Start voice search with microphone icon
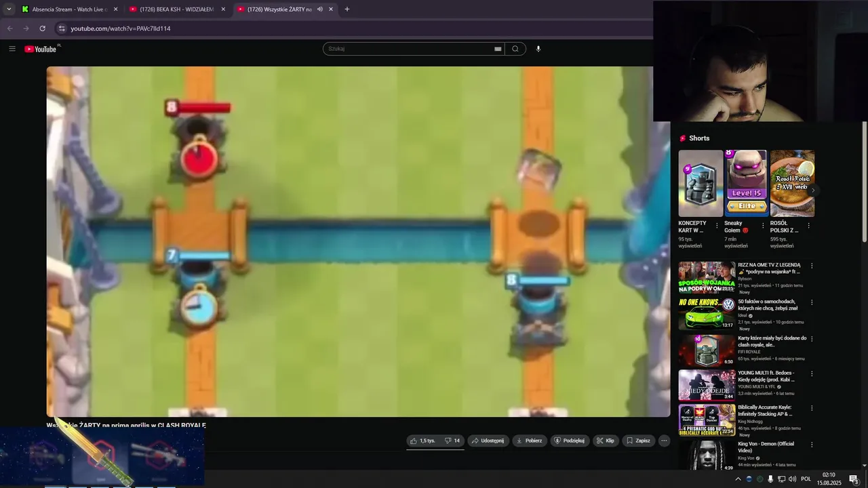Viewport: 868px width, 488px height. click(538, 49)
